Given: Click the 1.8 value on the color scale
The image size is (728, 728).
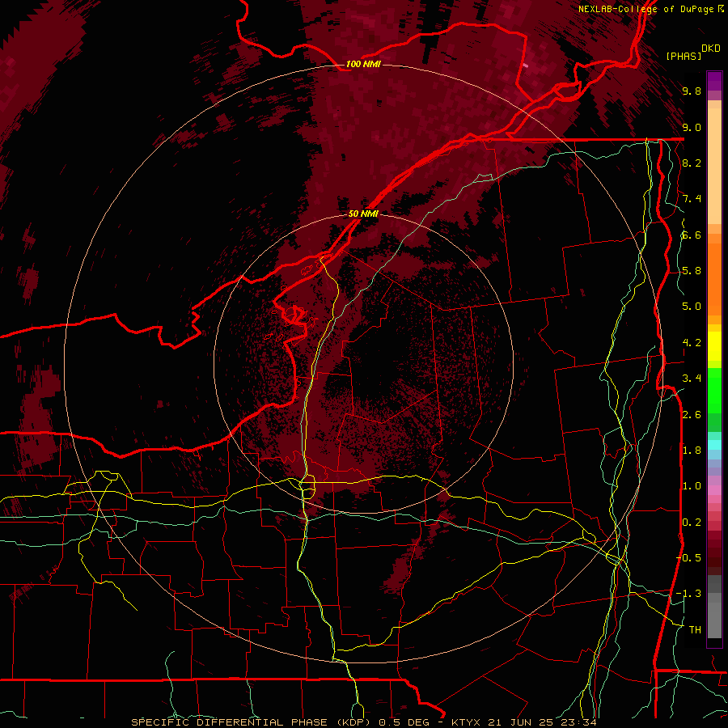Looking at the screenshot, I should pos(692,451).
